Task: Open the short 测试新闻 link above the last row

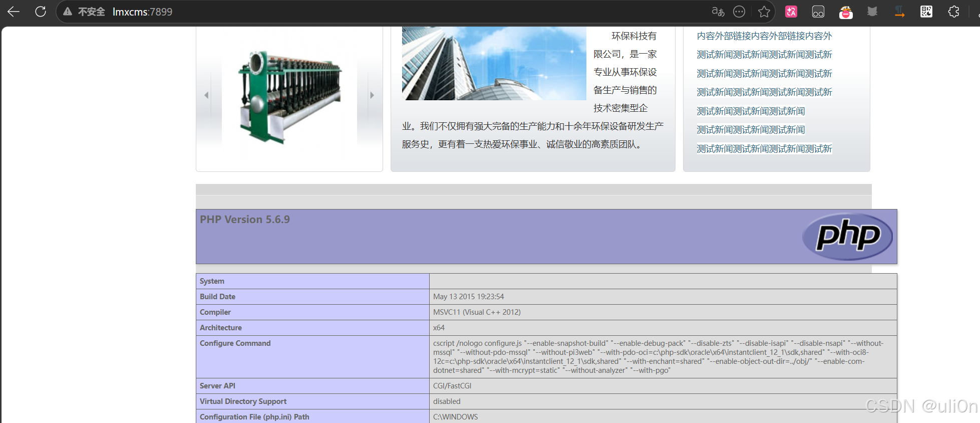Action: coord(751,130)
